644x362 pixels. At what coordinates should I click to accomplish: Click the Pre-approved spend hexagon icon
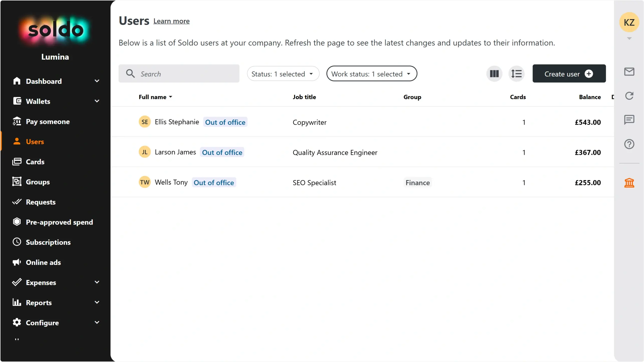point(17,222)
